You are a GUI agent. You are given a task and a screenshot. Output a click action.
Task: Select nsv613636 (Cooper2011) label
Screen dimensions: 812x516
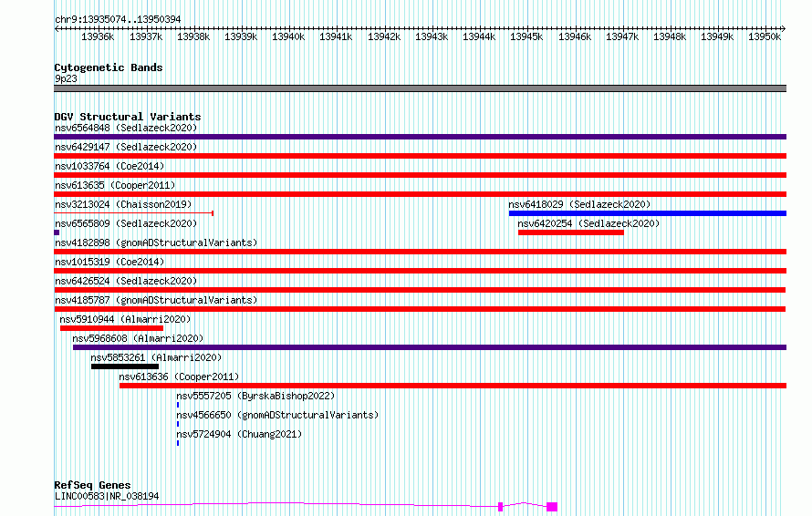[179, 377]
